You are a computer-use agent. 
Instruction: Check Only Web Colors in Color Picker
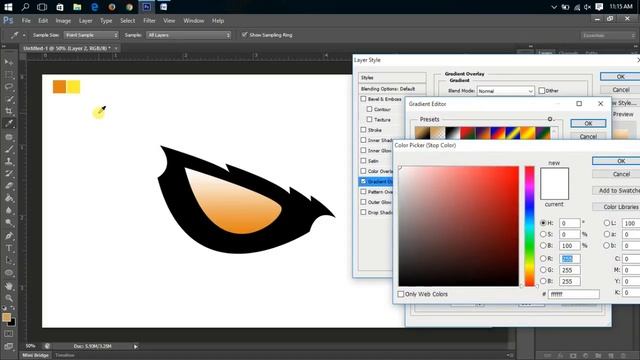pyautogui.click(x=401, y=294)
